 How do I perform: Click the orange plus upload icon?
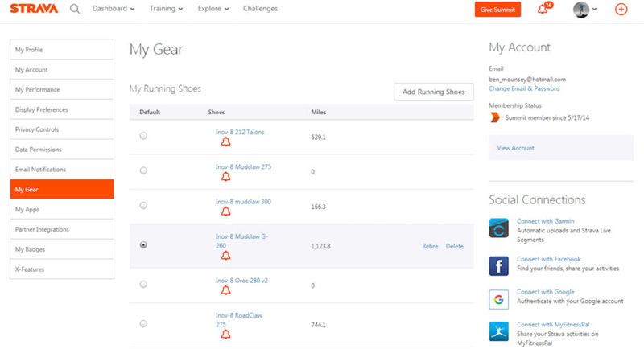tap(621, 10)
